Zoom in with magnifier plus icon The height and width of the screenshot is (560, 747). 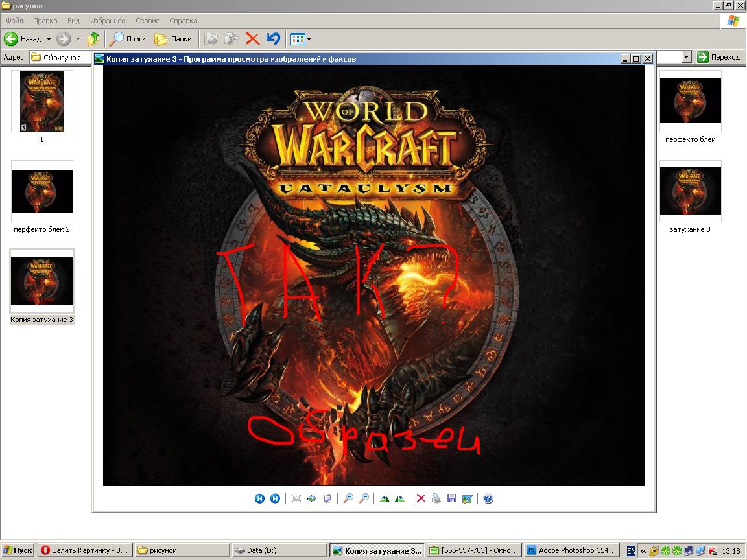[x=348, y=498]
